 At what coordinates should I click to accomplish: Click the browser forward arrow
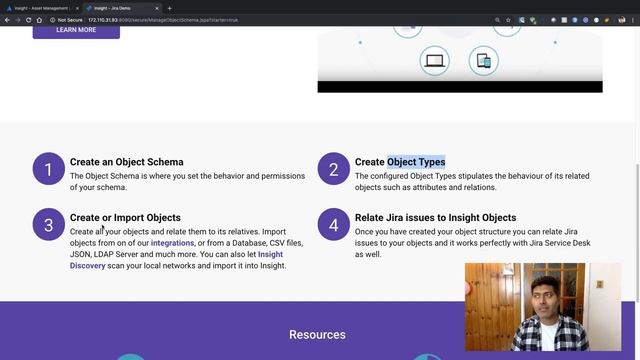point(18,20)
